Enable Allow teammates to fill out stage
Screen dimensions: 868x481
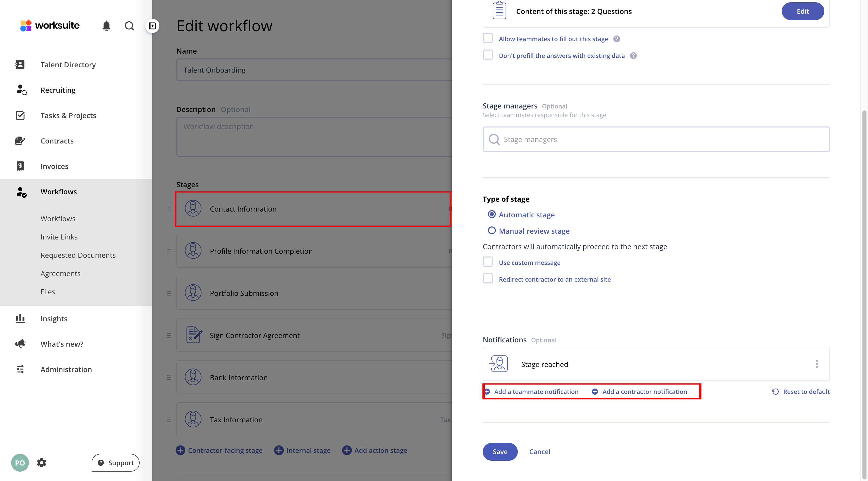coord(488,38)
